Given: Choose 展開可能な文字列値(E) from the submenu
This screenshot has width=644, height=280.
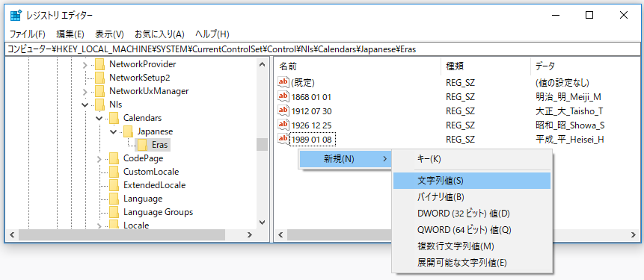Looking at the screenshot, I should click(x=471, y=263).
